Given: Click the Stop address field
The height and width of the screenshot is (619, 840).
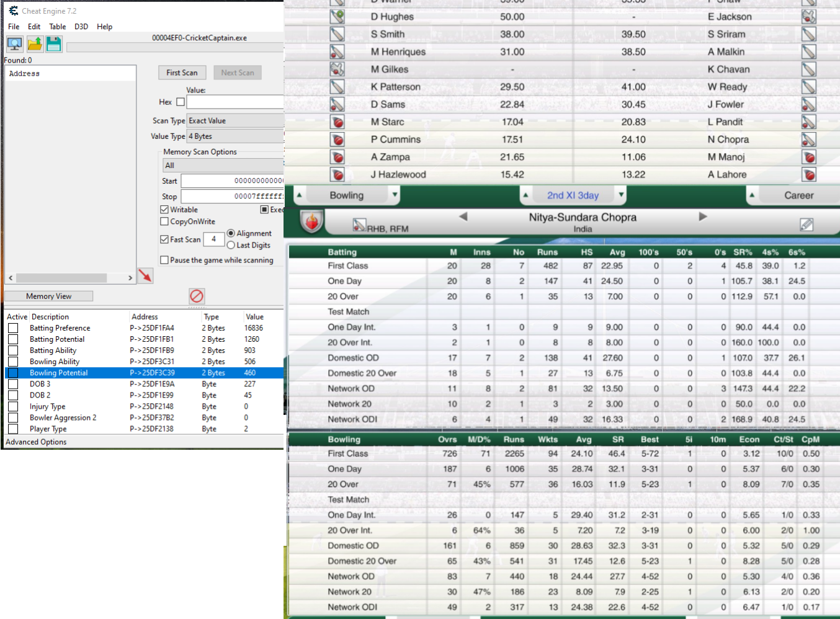Looking at the screenshot, I should (233, 197).
